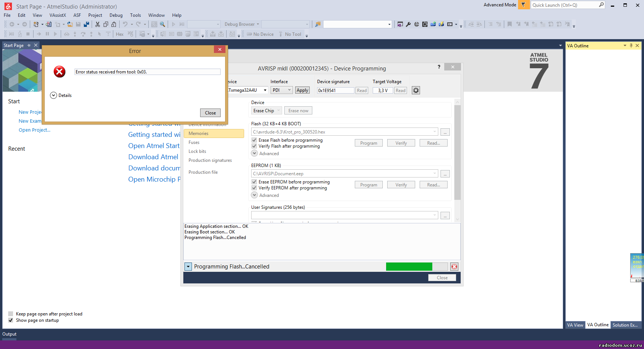Screen dimensions: 644x349
Task: Click the Redo arrow icon
Action: 138,24
